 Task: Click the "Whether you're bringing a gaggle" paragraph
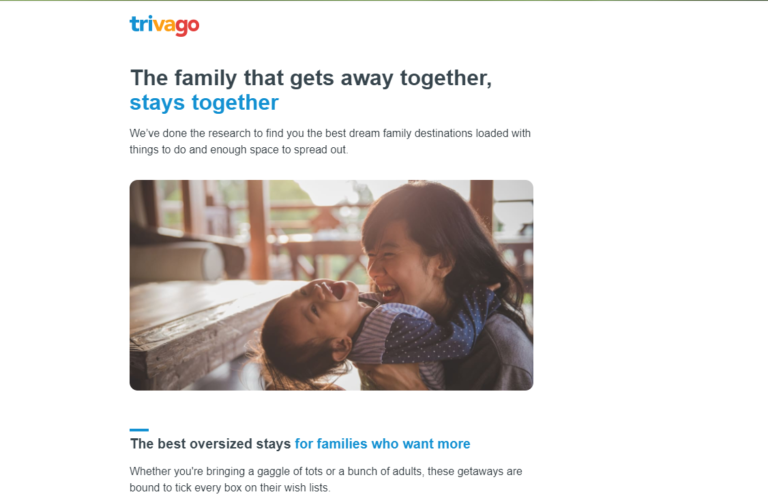326,479
